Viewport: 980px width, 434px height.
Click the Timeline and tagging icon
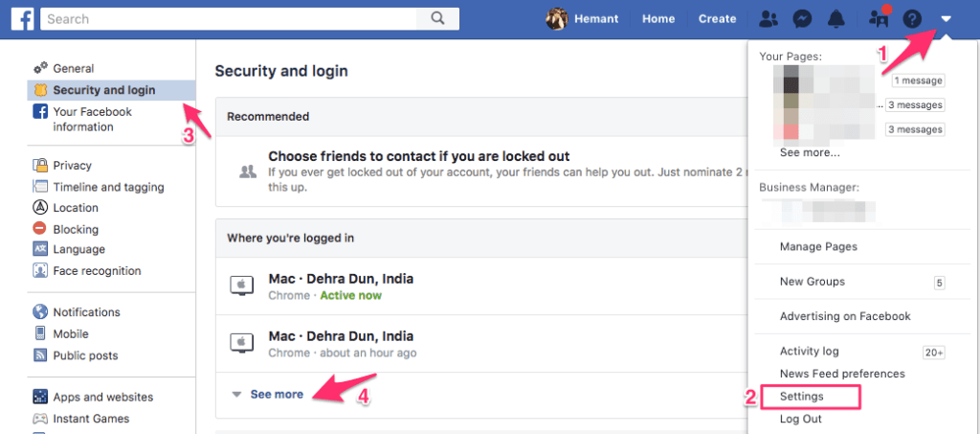pyautogui.click(x=40, y=187)
